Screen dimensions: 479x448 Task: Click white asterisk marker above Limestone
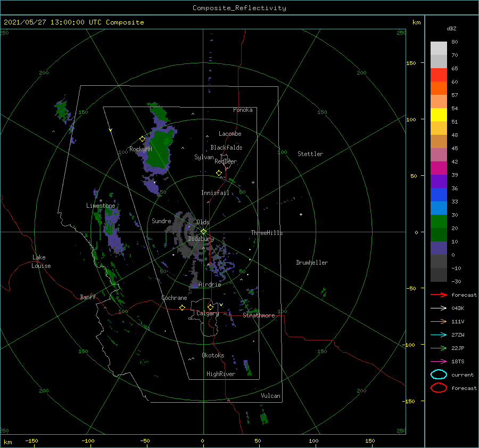pos(101,201)
